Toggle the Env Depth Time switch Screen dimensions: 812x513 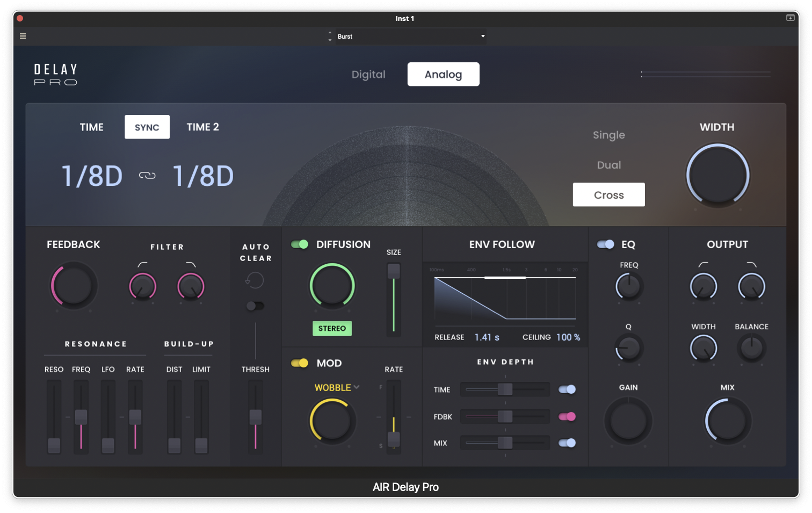click(567, 389)
